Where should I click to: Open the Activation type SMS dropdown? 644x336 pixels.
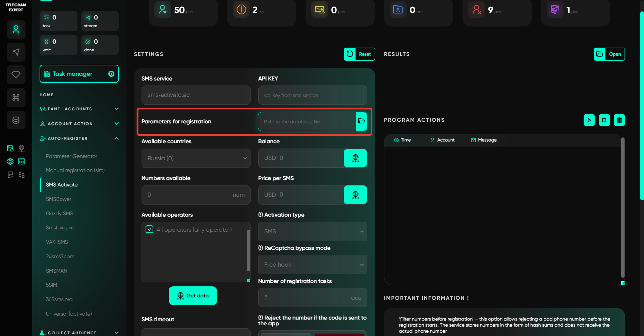(x=312, y=231)
